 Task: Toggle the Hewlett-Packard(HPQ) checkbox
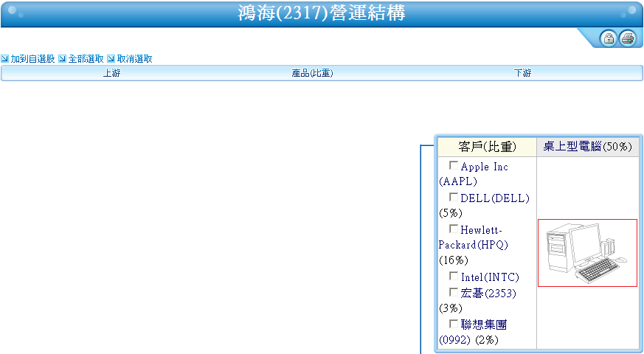tap(454, 229)
